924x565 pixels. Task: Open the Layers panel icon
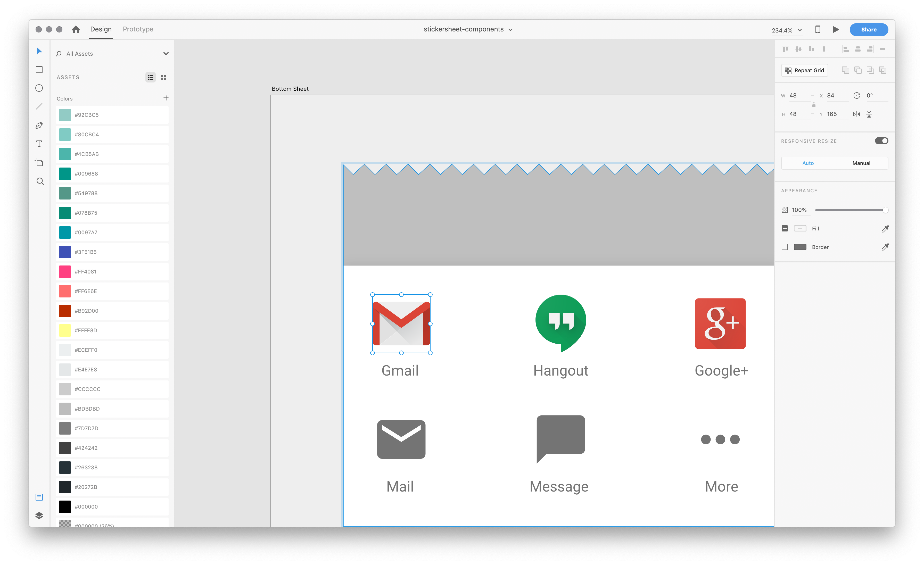pyautogui.click(x=39, y=516)
